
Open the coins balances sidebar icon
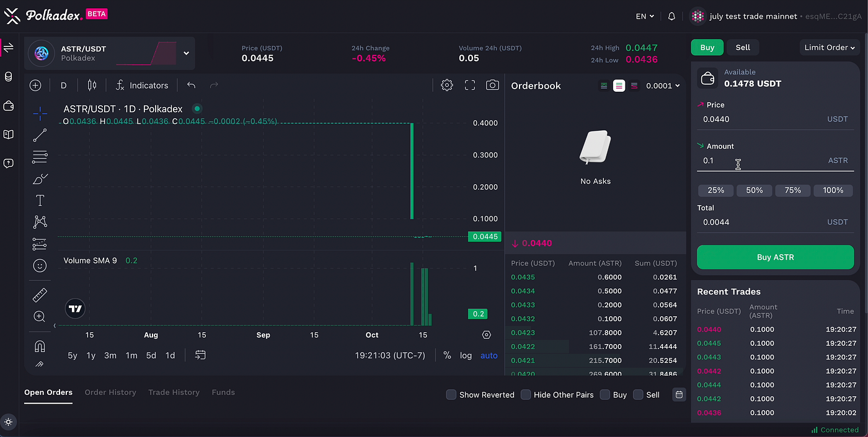[8, 77]
